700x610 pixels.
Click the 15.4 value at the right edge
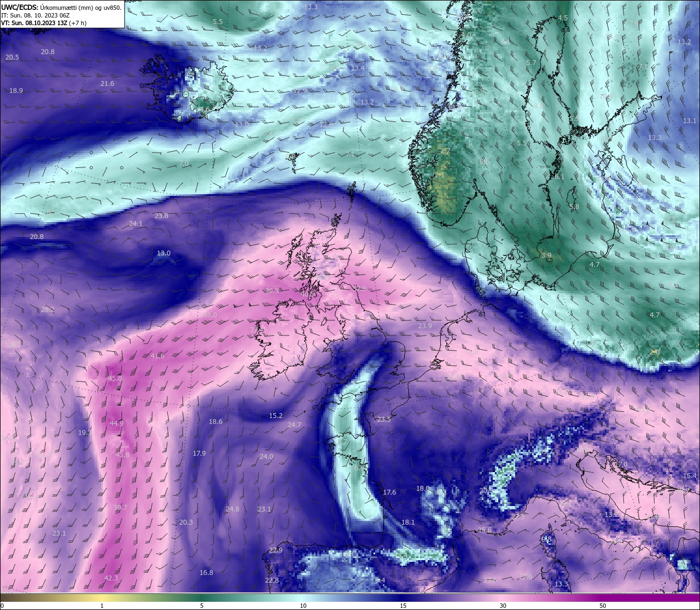point(690,476)
